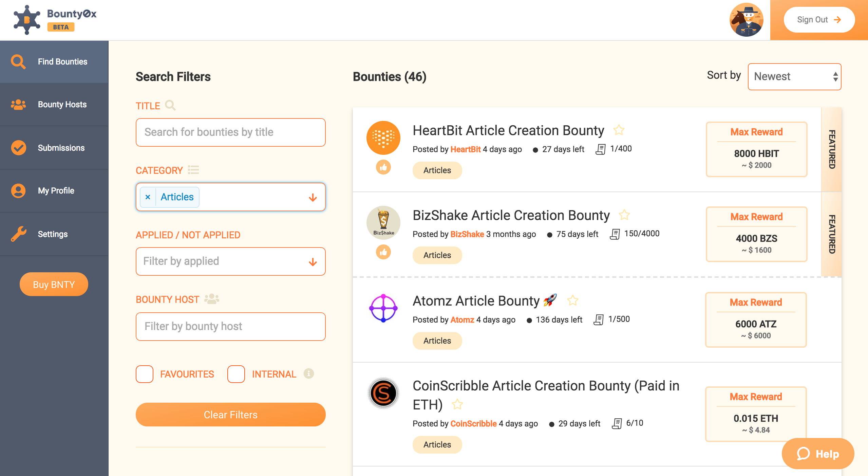Viewport: 868px width, 476px height.
Task: Open the Sort by Newest dropdown
Action: (x=794, y=77)
